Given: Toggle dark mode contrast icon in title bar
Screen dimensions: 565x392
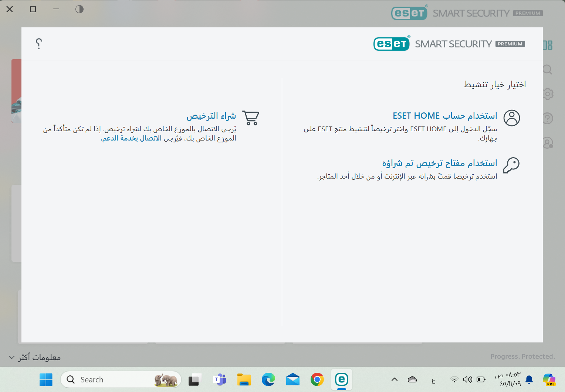Looking at the screenshot, I should coord(79,9).
